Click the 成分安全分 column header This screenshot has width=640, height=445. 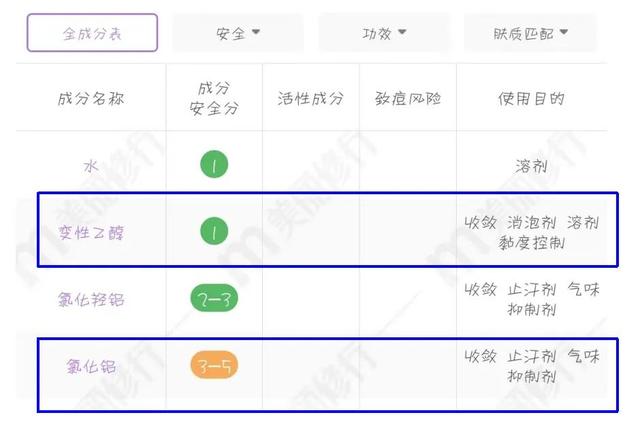click(x=214, y=98)
